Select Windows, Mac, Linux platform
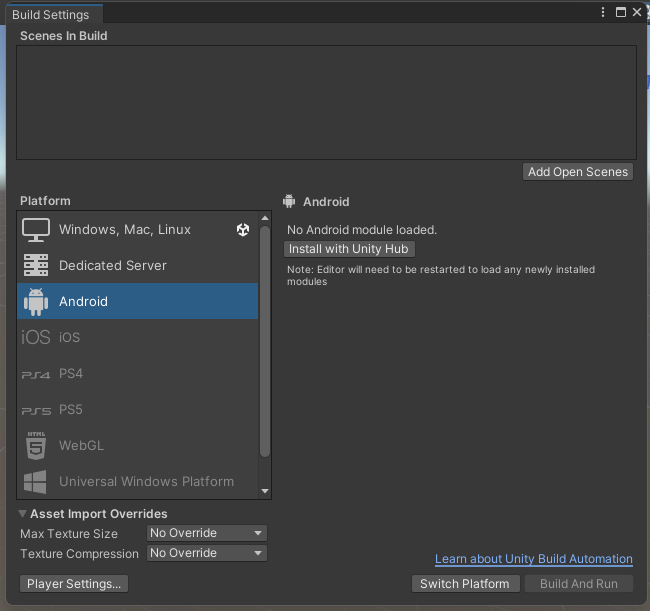 [x=138, y=230]
